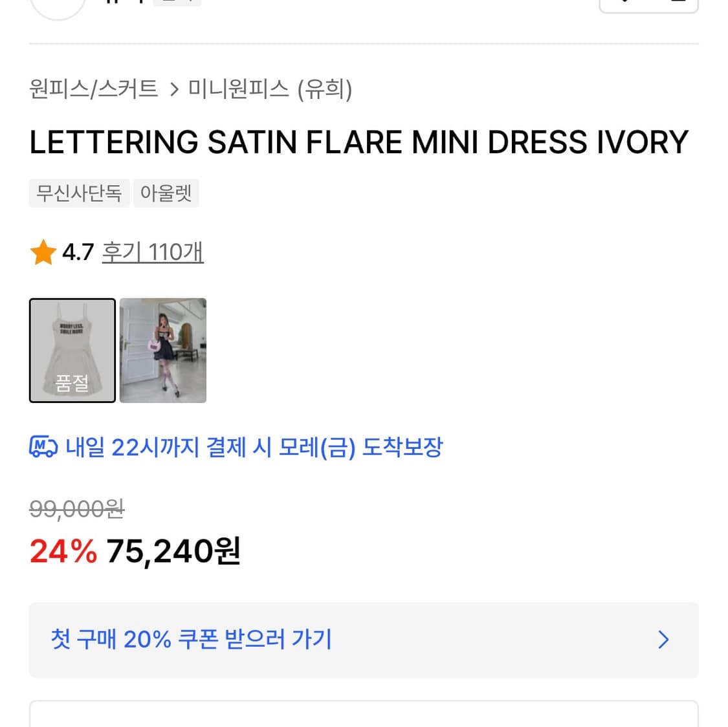Tap the 무신사단독 tag

click(x=79, y=193)
